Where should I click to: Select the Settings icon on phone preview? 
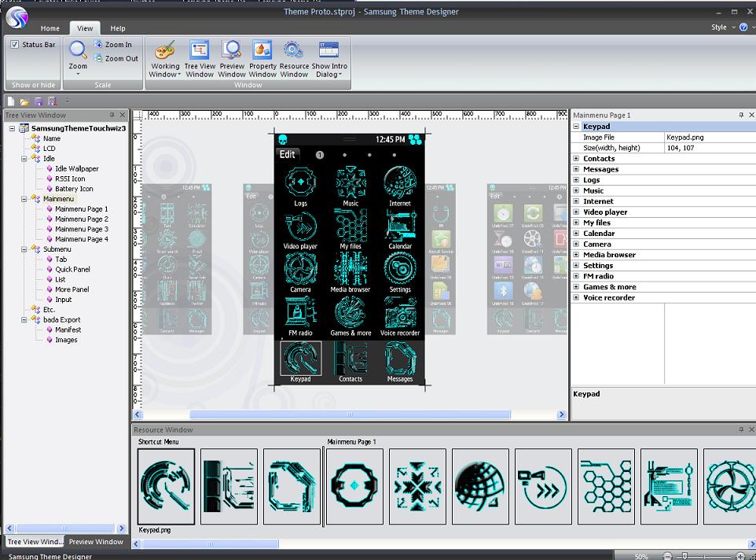point(400,269)
